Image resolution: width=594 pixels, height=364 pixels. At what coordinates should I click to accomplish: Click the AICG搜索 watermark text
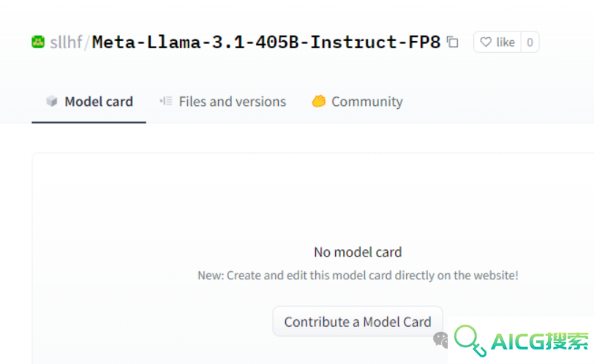[539, 341]
